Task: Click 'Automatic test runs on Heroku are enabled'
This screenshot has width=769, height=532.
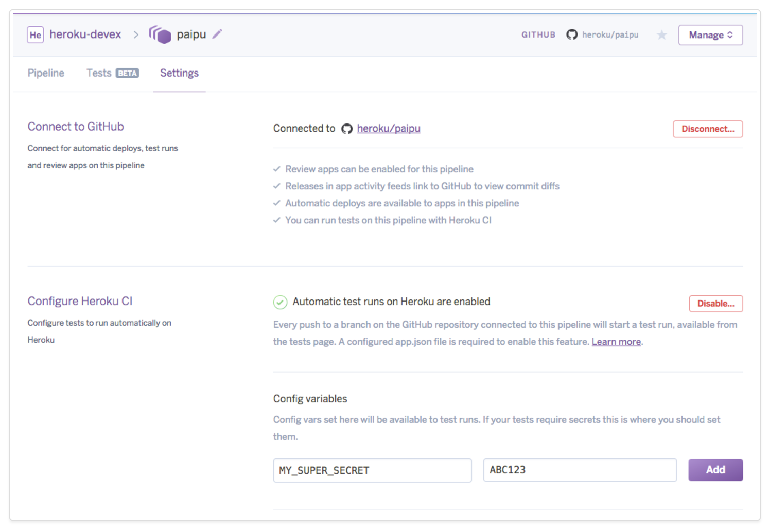Action: coord(391,302)
